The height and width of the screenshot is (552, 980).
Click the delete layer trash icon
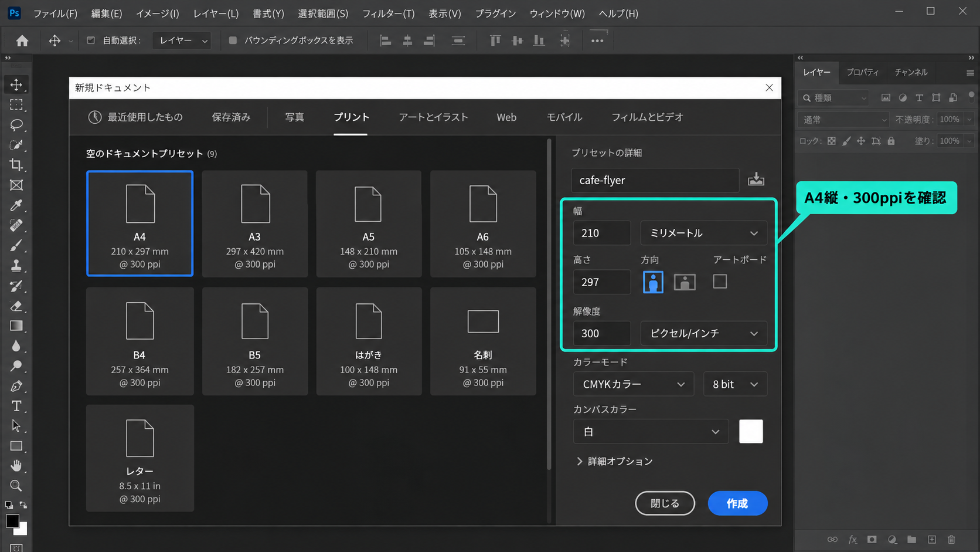951,539
